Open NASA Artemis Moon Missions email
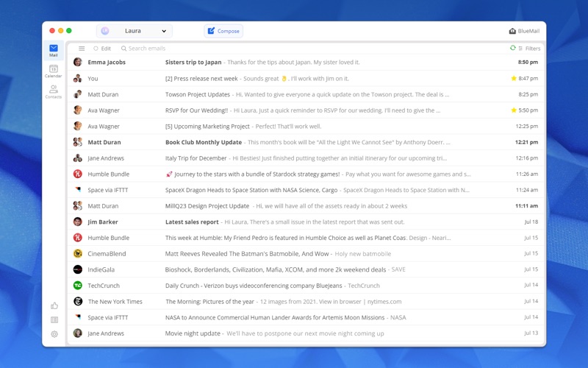The image size is (588, 368). coord(306,317)
